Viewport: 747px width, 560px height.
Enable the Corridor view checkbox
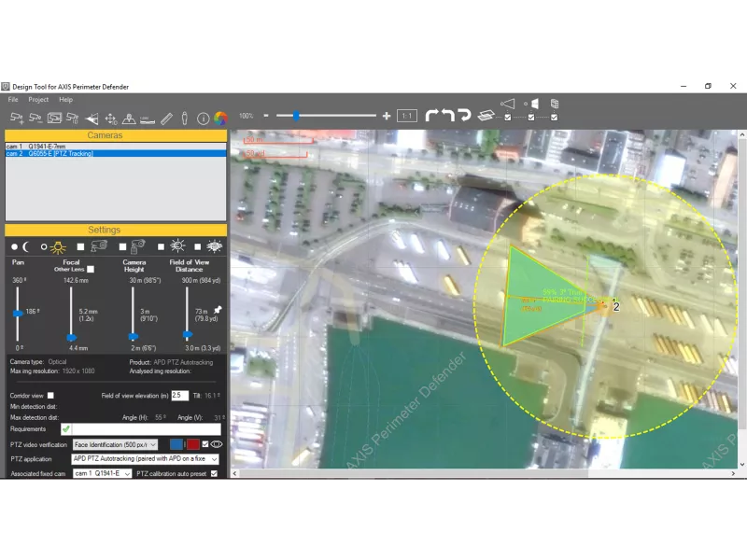coord(50,396)
